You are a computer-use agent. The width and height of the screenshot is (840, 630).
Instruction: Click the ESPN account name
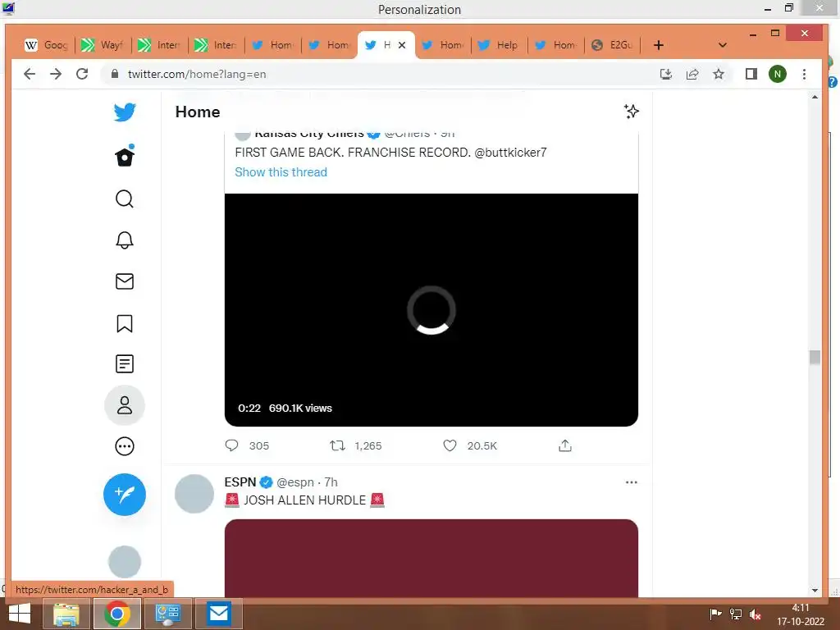pos(240,482)
